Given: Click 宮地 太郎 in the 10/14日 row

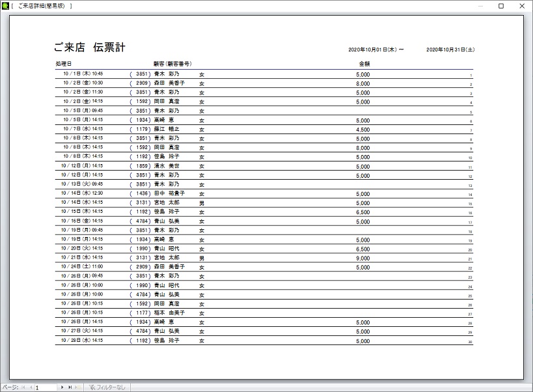Looking at the screenshot, I should [x=167, y=203].
